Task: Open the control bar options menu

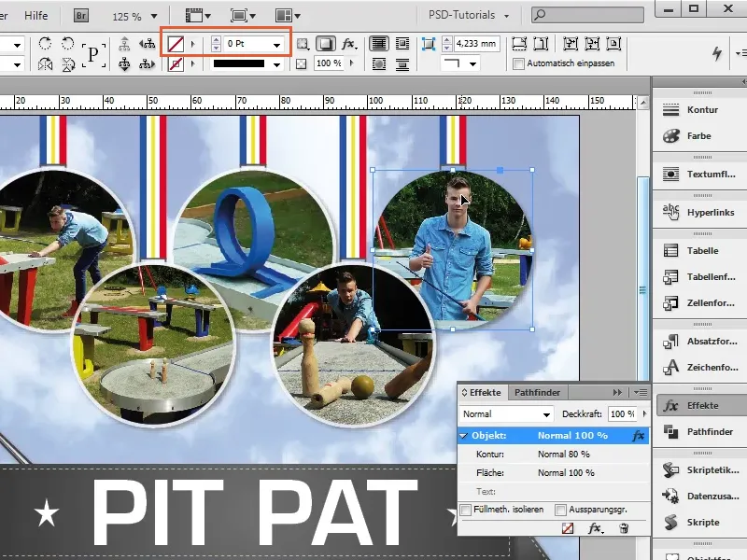Action: click(x=741, y=53)
